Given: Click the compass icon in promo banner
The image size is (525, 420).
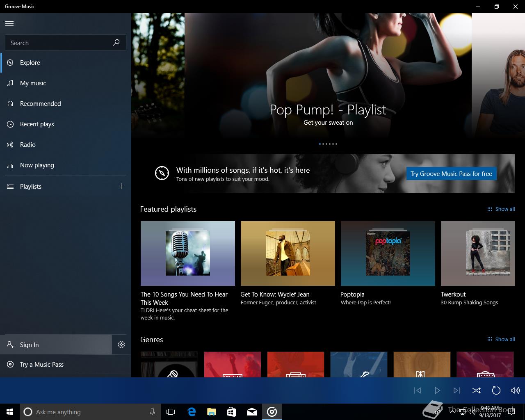Looking at the screenshot, I should pyautogui.click(x=162, y=173).
